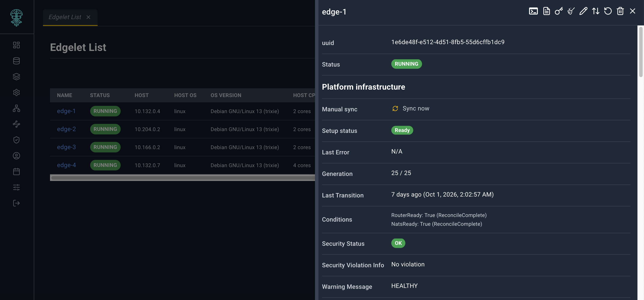Image resolution: width=644 pixels, height=300 pixels.
Task: Sort by the NAME column header
Action: click(x=64, y=95)
